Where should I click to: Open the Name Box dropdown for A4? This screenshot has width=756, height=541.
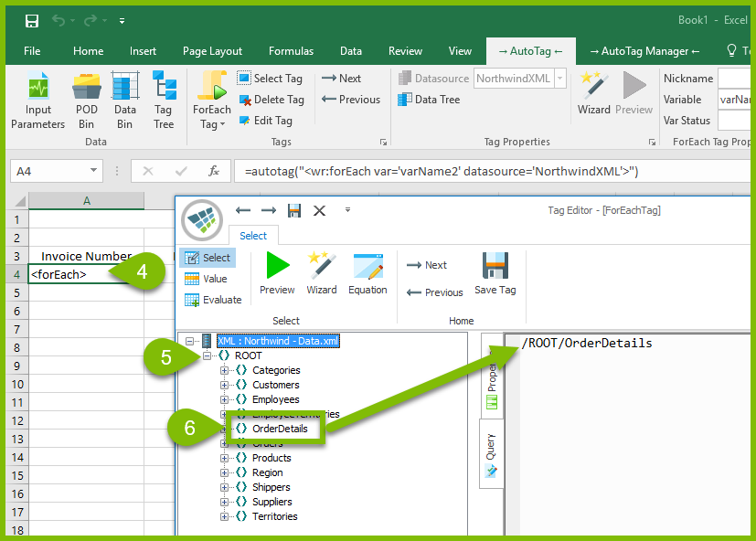93,171
